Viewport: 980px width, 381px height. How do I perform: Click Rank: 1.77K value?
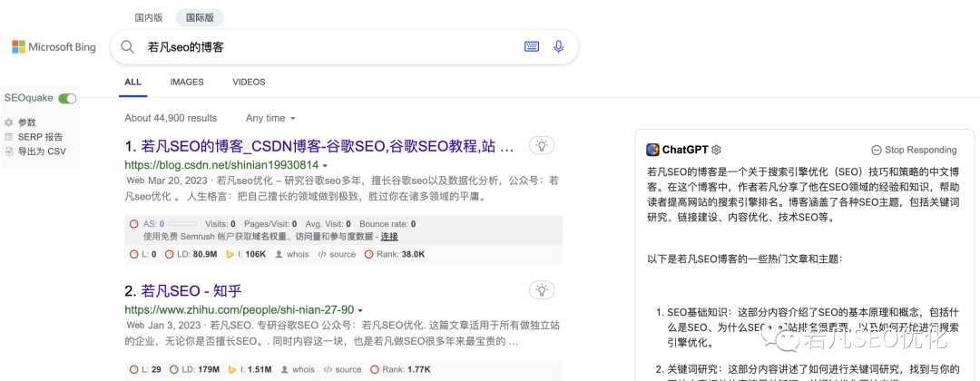tap(400, 369)
